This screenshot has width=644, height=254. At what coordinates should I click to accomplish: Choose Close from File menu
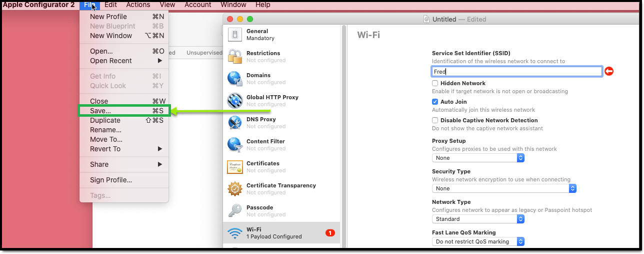(124, 101)
